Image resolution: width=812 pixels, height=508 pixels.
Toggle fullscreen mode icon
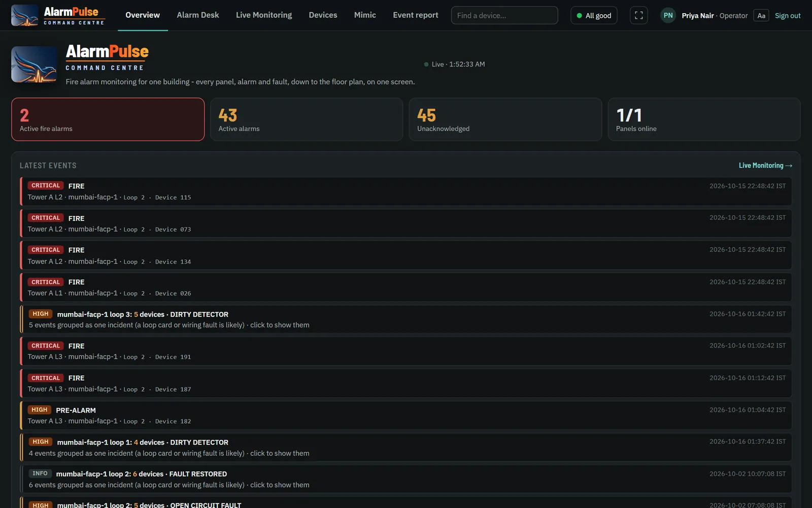638,15
